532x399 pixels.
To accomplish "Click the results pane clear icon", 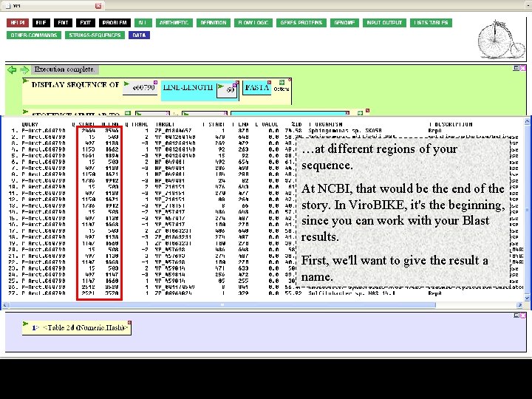I will coord(523,316).
